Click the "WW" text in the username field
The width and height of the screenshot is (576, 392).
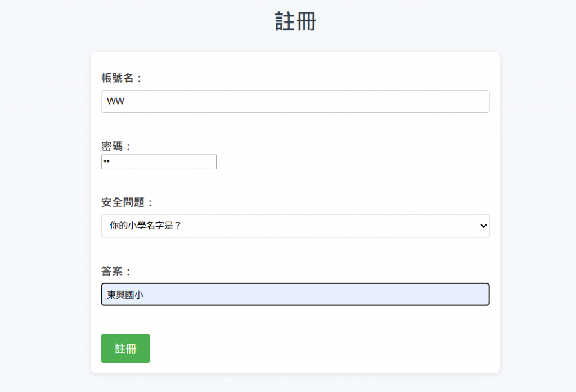coord(115,102)
